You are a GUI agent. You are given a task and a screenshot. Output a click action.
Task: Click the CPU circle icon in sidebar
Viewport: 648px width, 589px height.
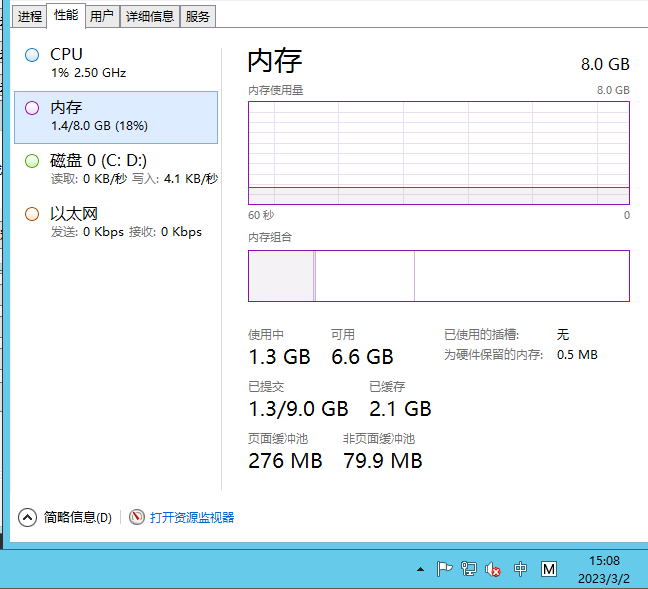pyautogui.click(x=32, y=55)
